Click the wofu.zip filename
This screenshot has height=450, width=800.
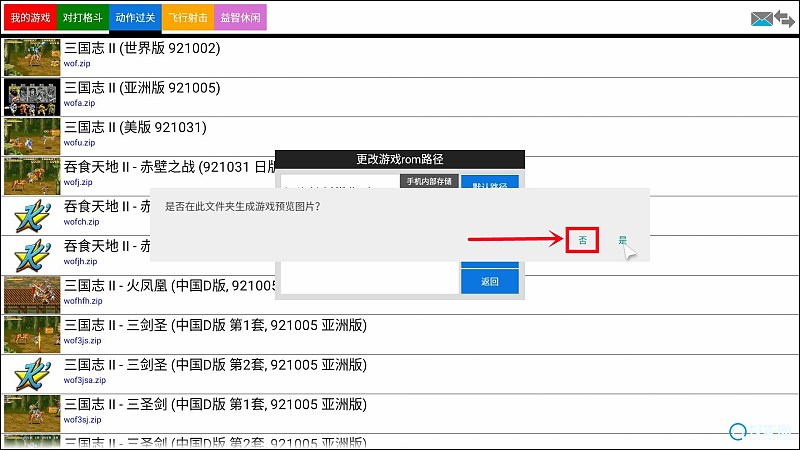point(79,143)
